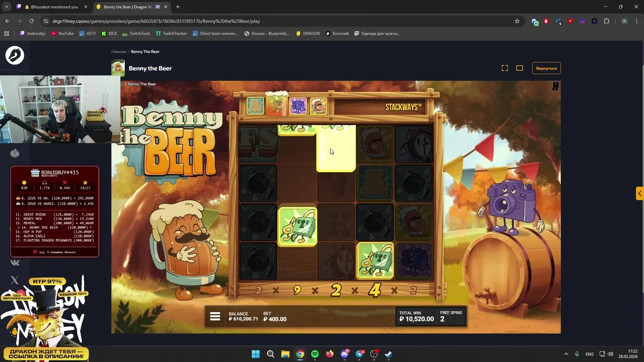Open the slot game hamburger menu
Image resolution: width=644 pixels, height=362 pixels.
coord(215,316)
